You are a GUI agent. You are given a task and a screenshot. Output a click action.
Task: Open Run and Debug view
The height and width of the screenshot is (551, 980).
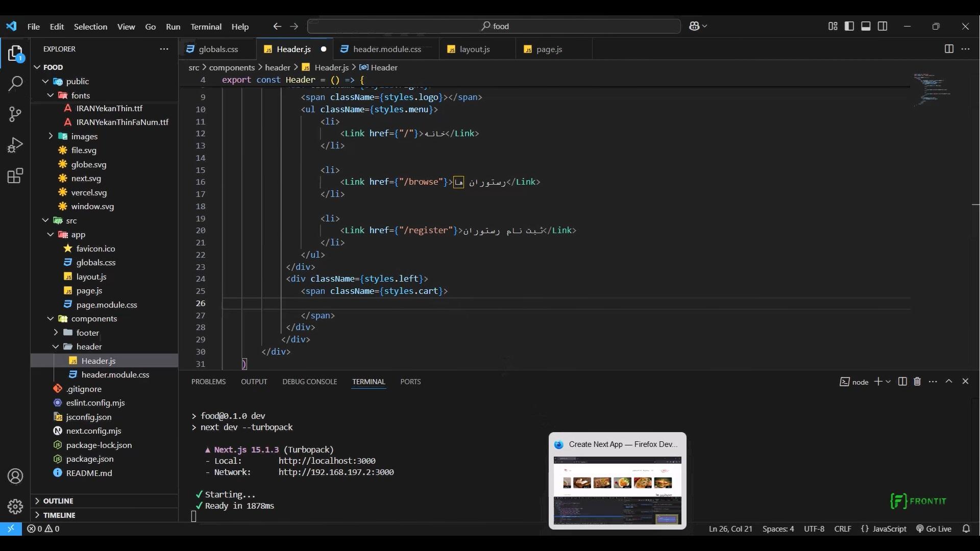[x=15, y=145]
